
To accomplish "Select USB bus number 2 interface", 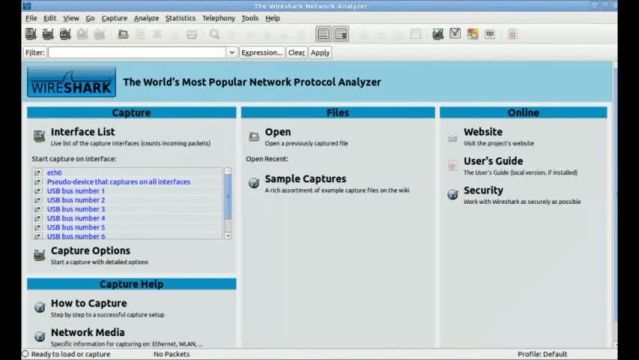I will (x=76, y=200).
